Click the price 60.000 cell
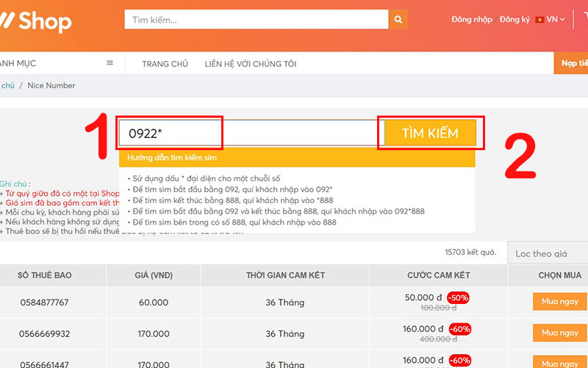 pyautogui.click(x=154, y=302)
